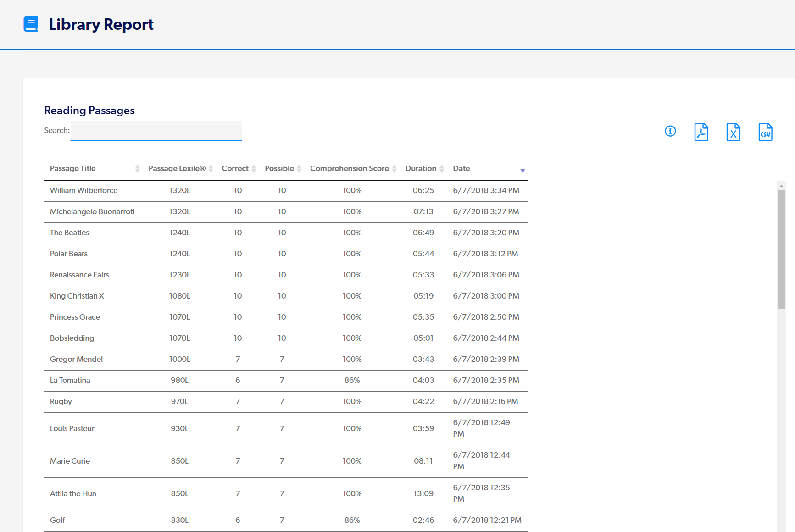
Task: Click the vertical scrollbar thumb
Action: coord(781,250)
